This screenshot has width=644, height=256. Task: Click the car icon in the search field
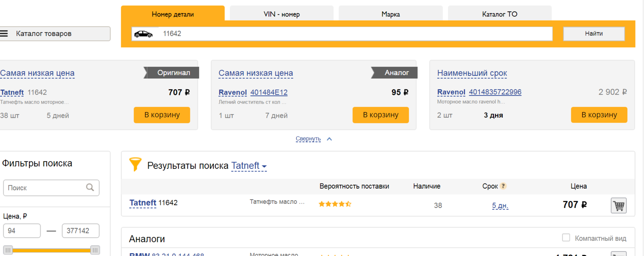(143, 34)
